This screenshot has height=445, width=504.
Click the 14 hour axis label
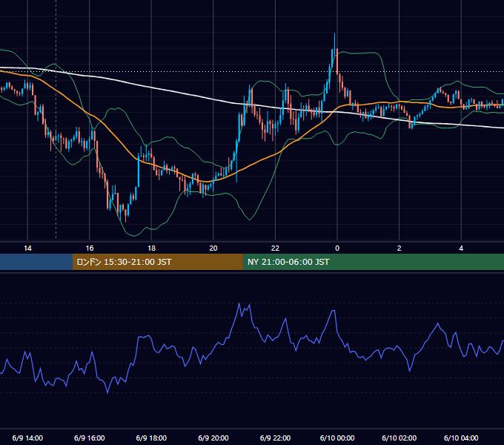[x=27, y=248]
